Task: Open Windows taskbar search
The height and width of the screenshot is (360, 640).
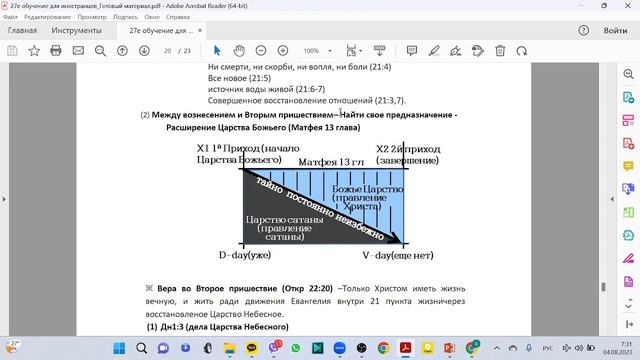Action: 141,348
